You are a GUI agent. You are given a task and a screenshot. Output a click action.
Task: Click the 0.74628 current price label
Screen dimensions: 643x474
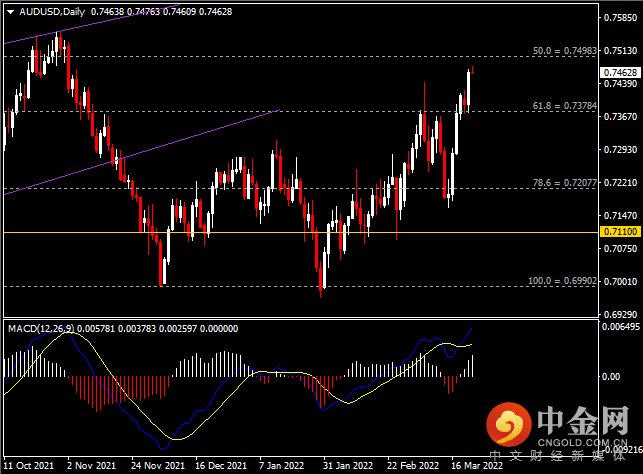tap(620, 73)
